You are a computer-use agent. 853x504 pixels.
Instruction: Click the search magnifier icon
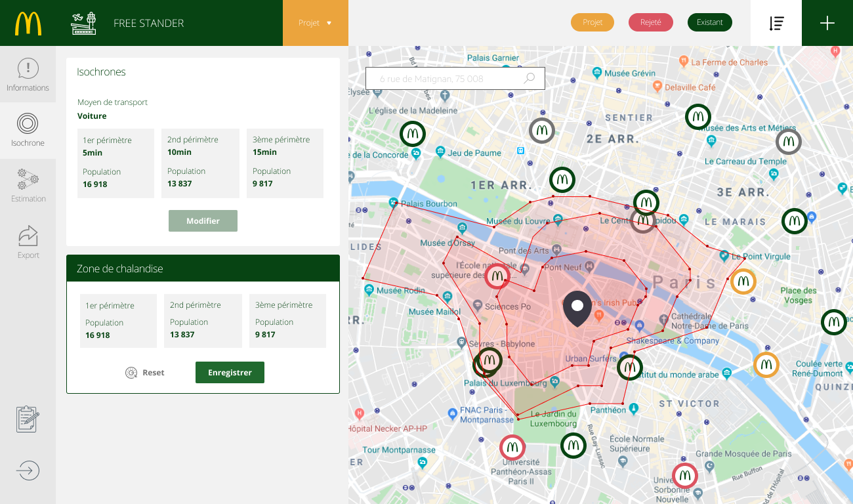pos(529,79)
